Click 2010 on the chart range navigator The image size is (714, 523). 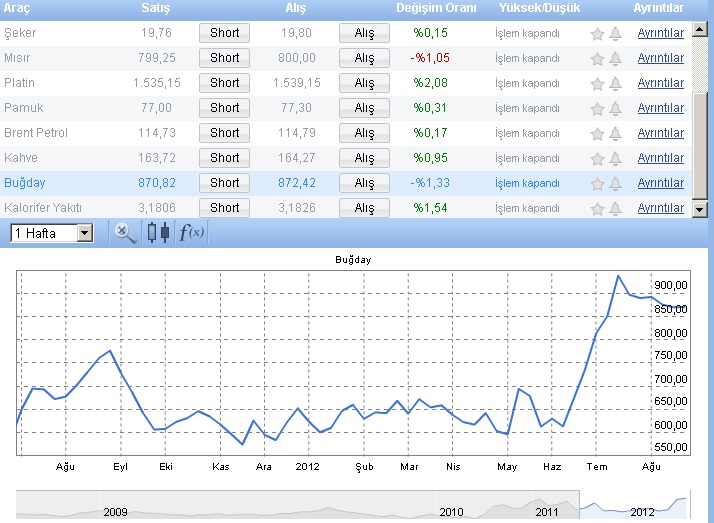[x=451, y=511]
